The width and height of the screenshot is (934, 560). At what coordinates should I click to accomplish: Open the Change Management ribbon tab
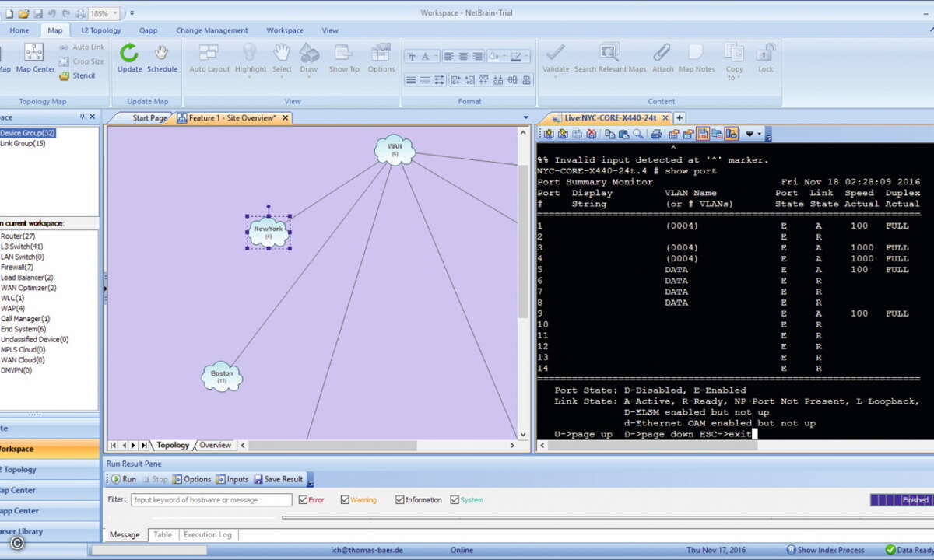pyautogui.click(x=212, y=30)
